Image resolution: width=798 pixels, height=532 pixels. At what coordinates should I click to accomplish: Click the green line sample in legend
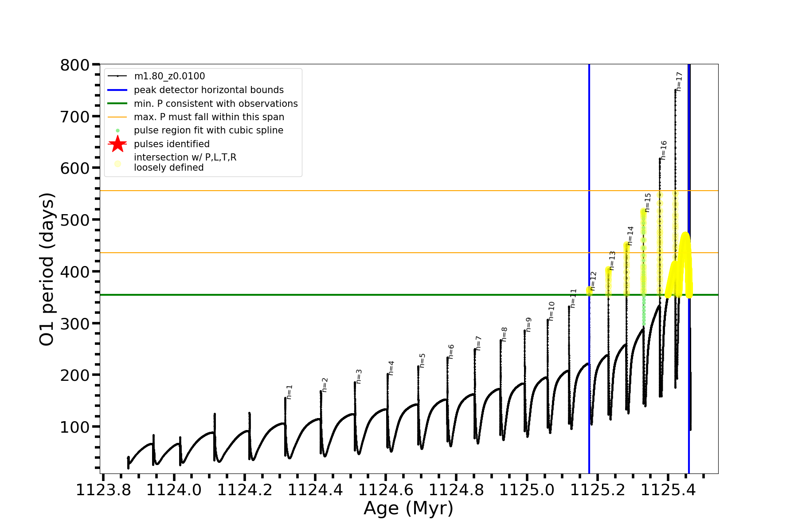[117, 103]
